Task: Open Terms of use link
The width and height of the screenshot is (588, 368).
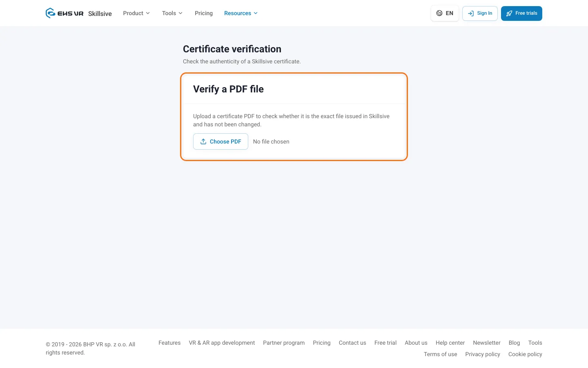Action: [440, 354]
